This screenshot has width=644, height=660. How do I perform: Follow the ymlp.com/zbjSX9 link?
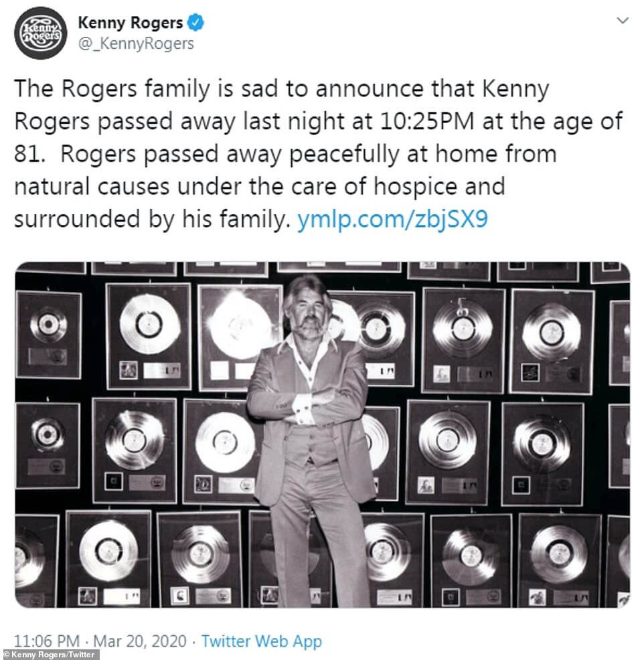(392, 220)
